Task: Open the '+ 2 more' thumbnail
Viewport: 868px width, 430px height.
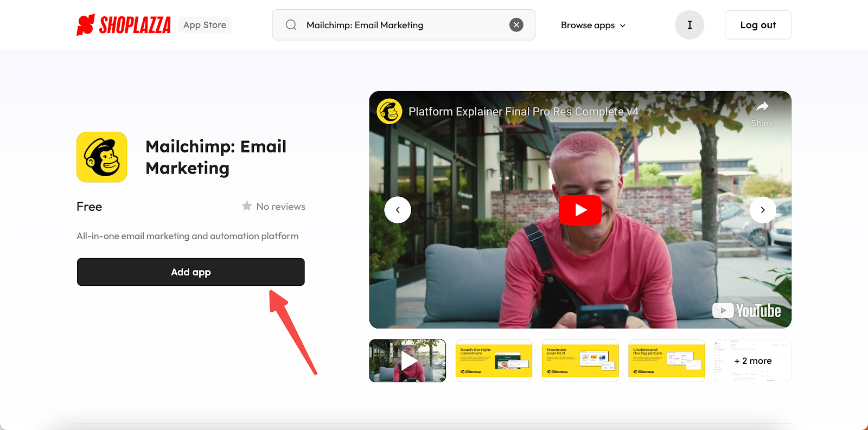Action: 753,361
